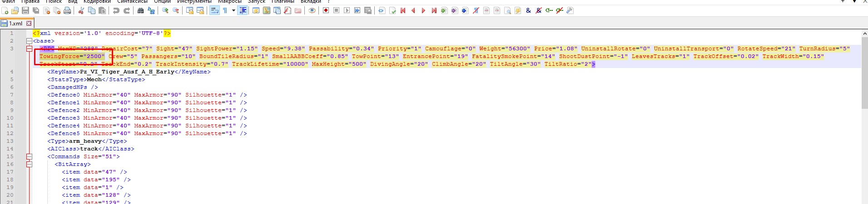Image resolution: width=868 pixels, height=204 pixels.
Task: Click the eye Monitoring icon
Action: pos(312,10)
